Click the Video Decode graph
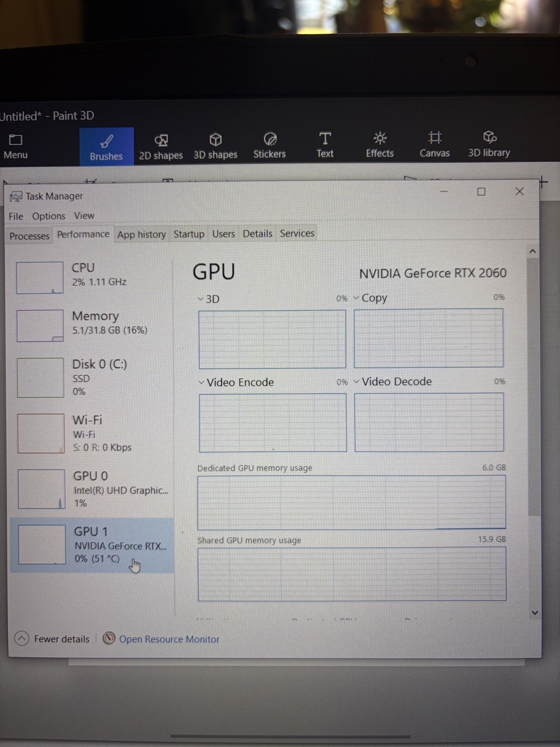Image resolution: width=560 pixels, height=747 pixels. [429, 423]
